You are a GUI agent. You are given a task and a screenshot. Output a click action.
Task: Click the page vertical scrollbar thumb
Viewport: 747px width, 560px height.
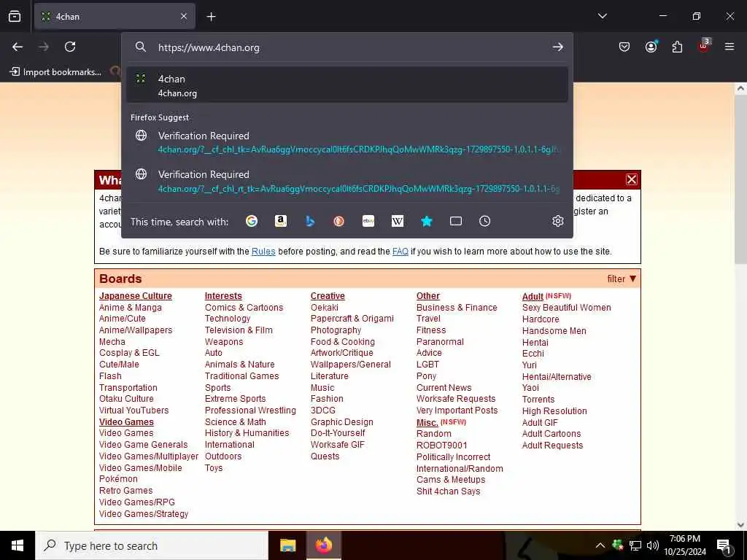[740, 179]
